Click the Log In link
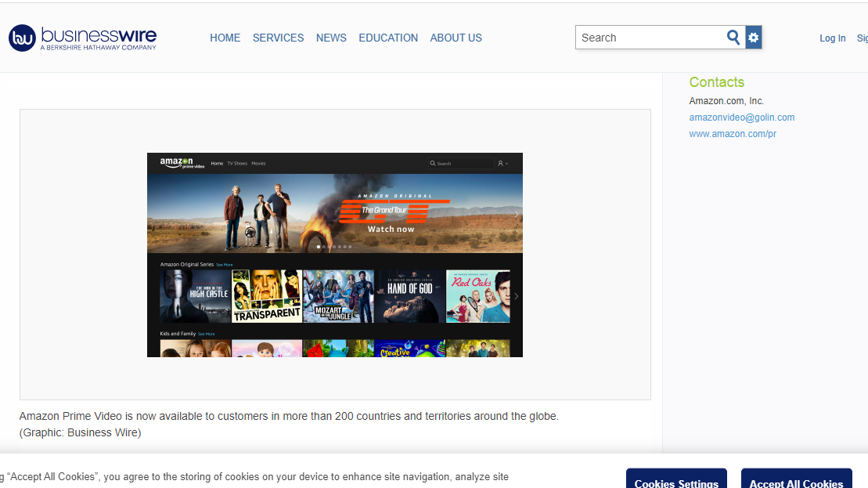This screenshot has height=488, width=868. (832, 38)
